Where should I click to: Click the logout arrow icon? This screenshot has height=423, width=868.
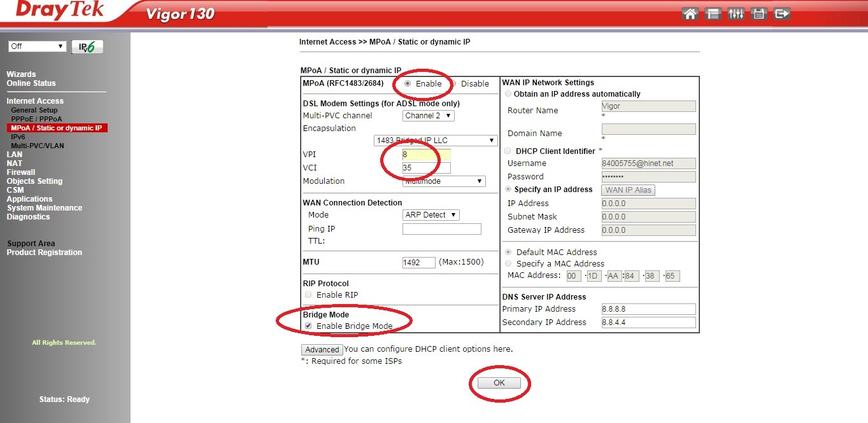(x=782, y=14)
